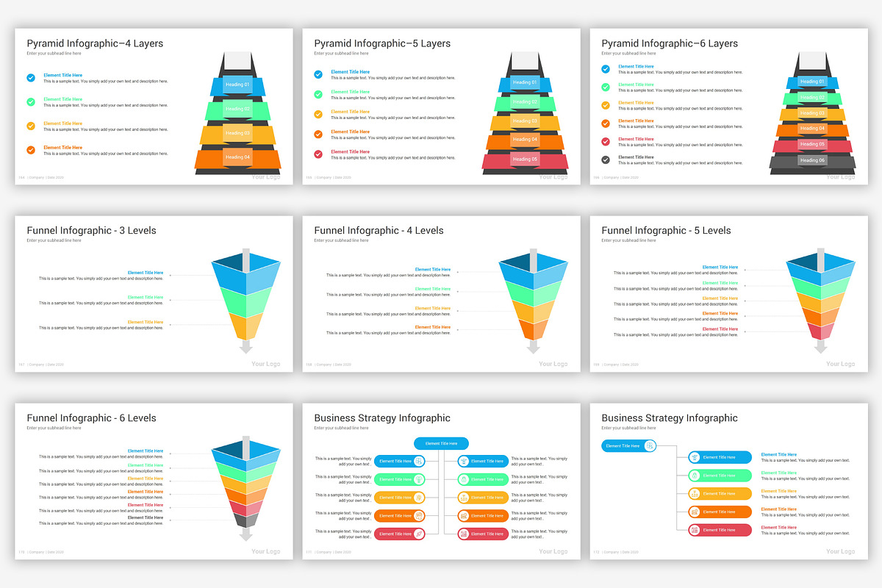Click the red 'Element Title Here' in Funnel 5 Levels
Image resolution: width=882 pixels, height=588 pixels.
720,329
